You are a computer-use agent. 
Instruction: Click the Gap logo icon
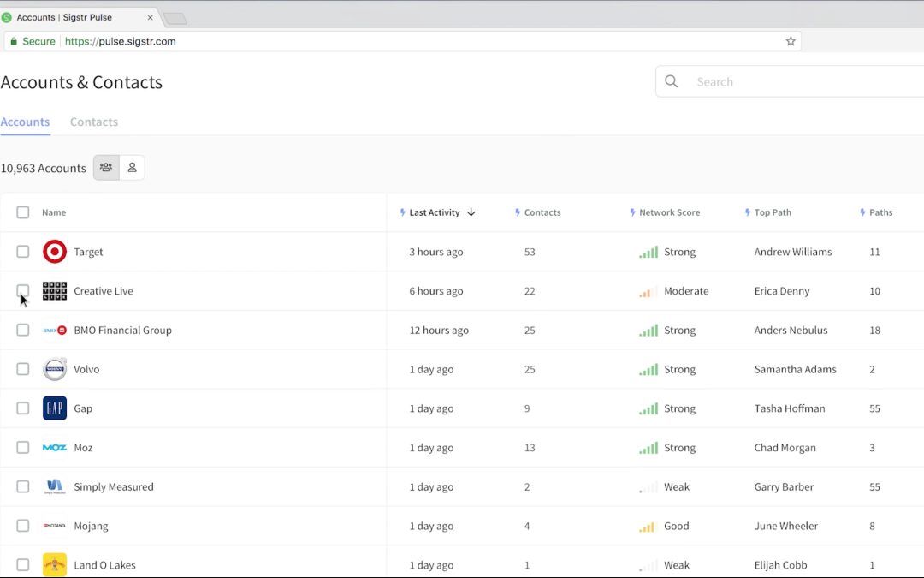coord(55,408)
